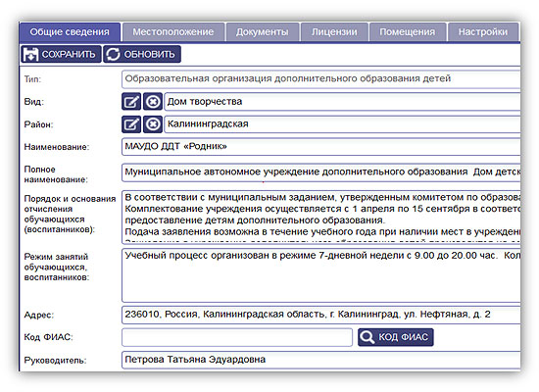Switch to the Общие сведения tab
The height and width of the screenshot is (392, 539).
pos(70,32)
